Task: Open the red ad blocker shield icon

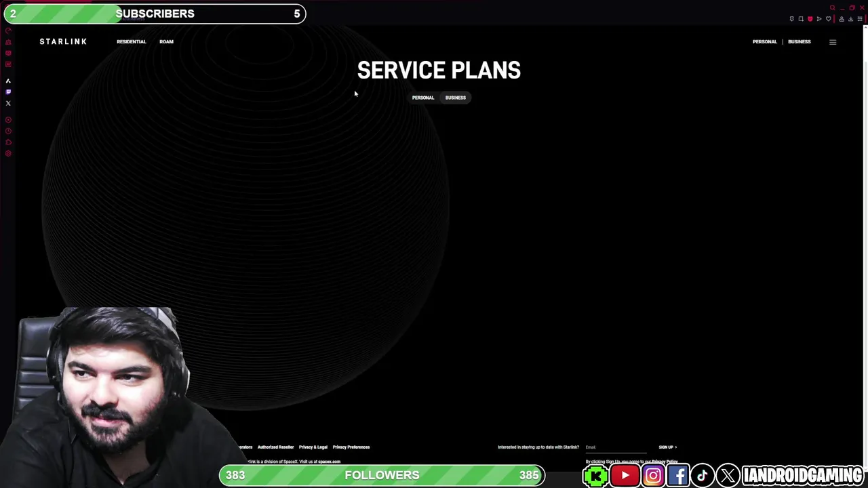Action: pos(810,18)
